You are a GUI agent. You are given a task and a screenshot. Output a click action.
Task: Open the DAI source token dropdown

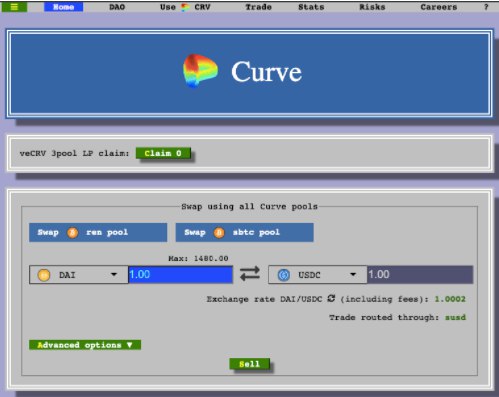[x=79, y=275]
